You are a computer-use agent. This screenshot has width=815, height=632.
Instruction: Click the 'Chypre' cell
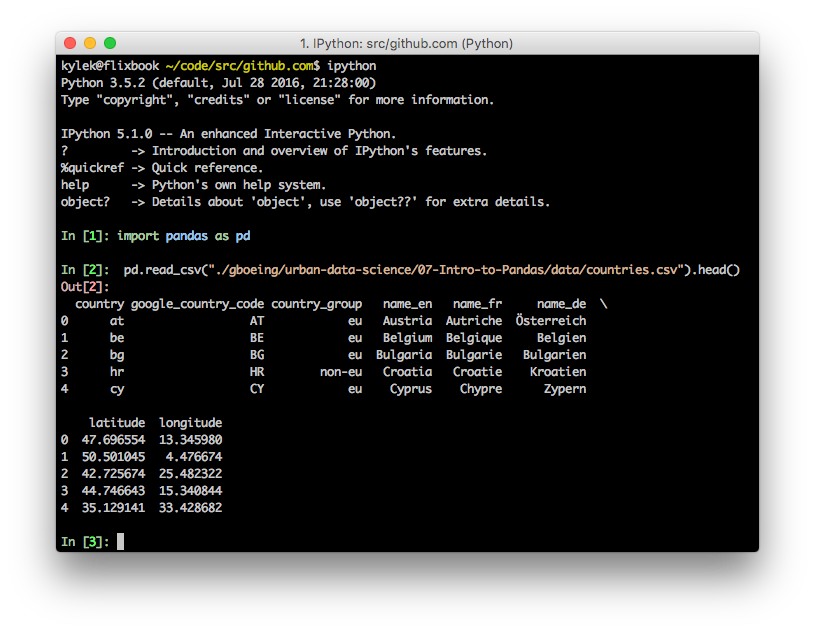tap(481, 389)
